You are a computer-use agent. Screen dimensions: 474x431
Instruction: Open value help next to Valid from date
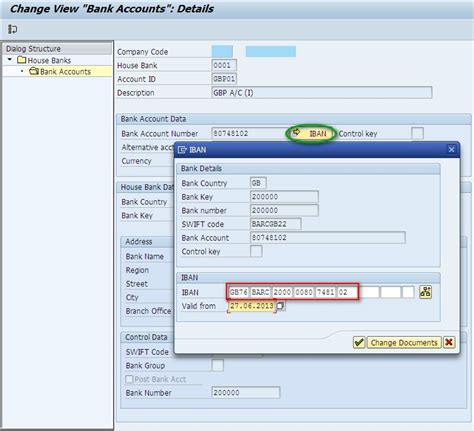coord(281,305)
